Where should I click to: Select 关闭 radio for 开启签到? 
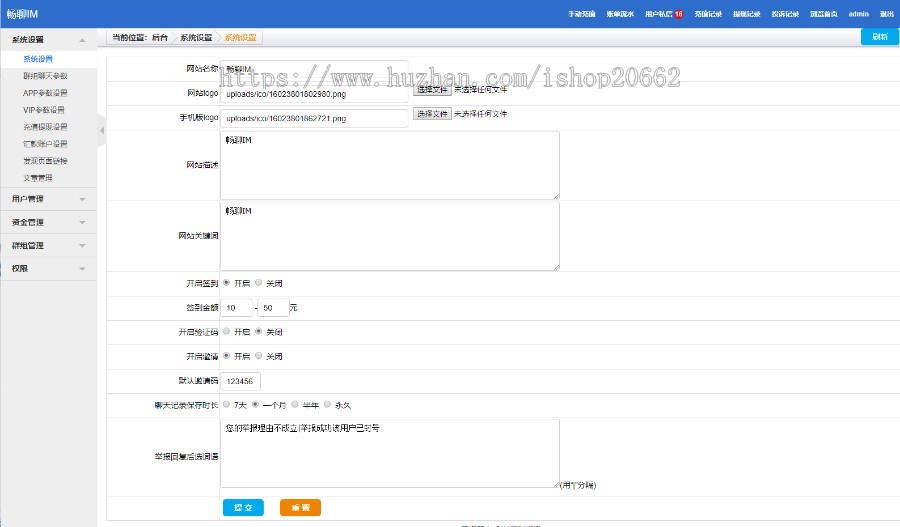[x=259, y=283]
